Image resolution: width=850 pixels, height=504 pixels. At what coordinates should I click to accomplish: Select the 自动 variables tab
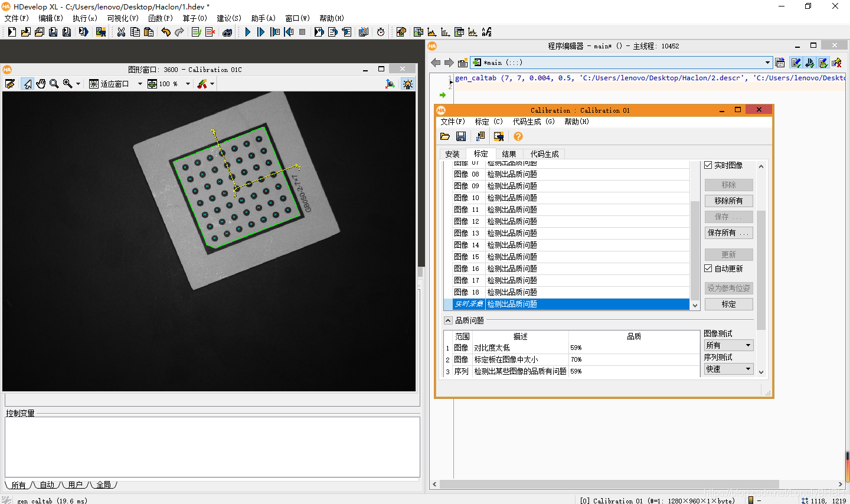point(47,485)
